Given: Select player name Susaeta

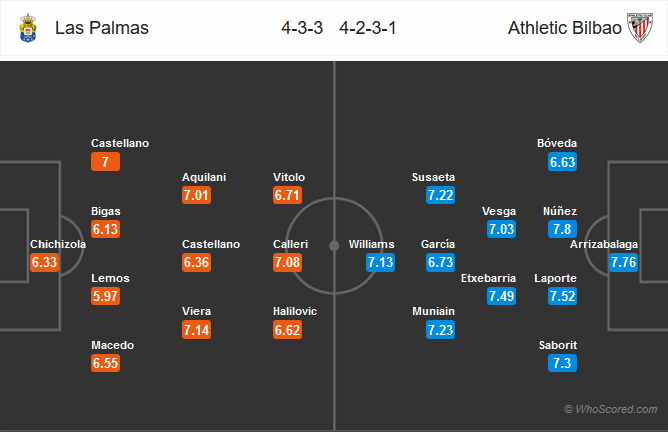Looking at the screenshot, I should (x=433, y=177).
